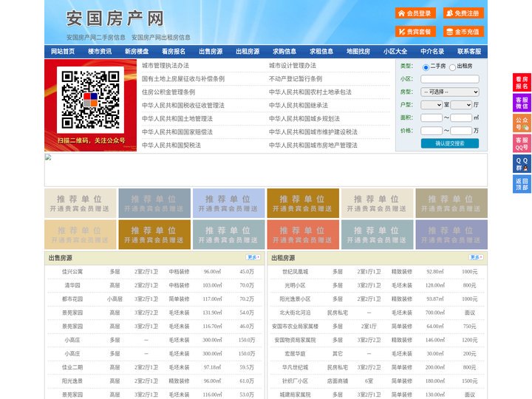532x399 pixels.
Task: Click 更多 beside 出租房源 heading
Action: click(476, 258)
